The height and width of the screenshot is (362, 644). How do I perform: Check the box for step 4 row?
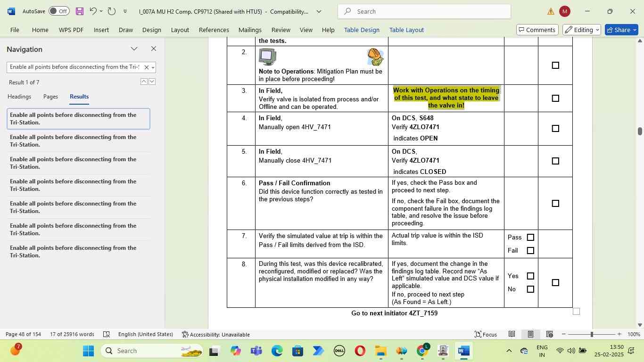[x=555, y=129]
